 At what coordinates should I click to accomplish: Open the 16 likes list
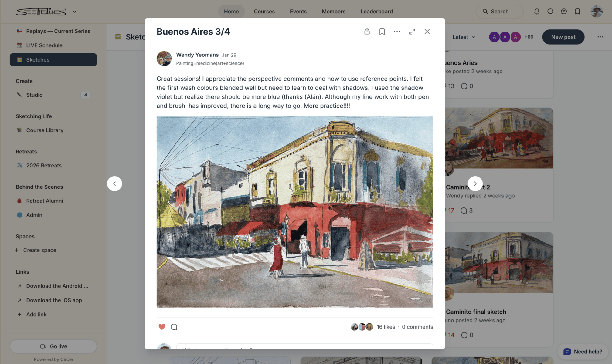pyautogui.click(x=386, y=327)
